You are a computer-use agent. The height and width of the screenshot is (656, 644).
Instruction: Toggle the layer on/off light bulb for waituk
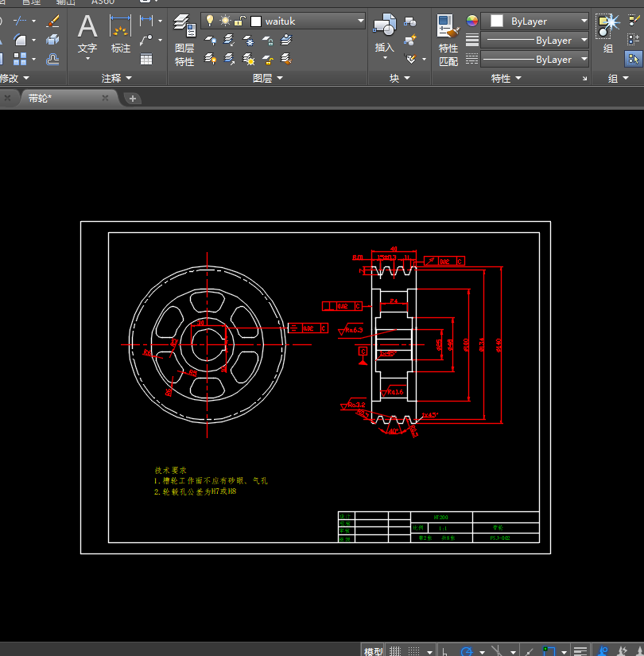(x=210, y=21)
